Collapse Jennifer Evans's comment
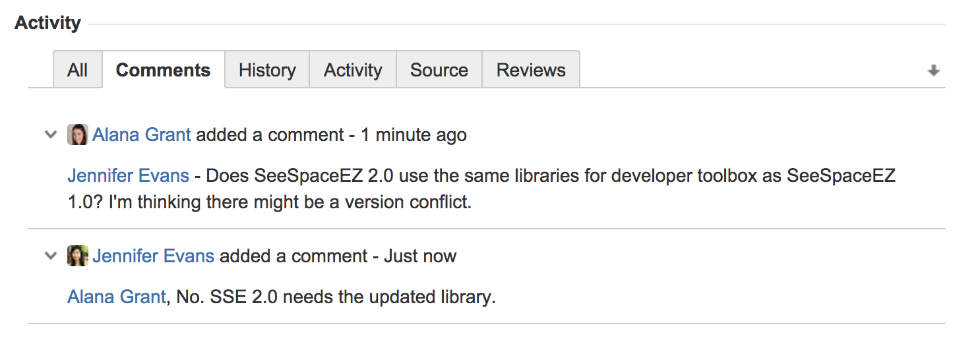Viewport: 980px width, 344px height. pos(50,256)
